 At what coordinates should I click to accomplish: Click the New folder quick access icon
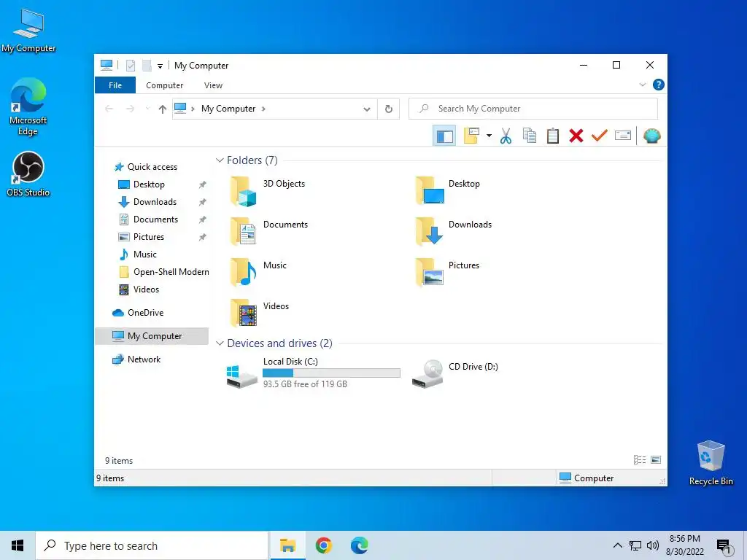[147, 66]
